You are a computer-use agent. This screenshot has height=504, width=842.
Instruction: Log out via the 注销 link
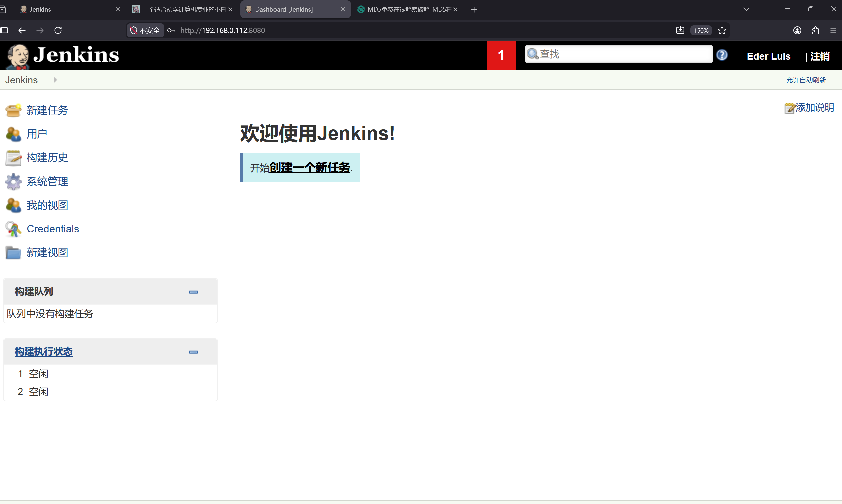point(820,56)
